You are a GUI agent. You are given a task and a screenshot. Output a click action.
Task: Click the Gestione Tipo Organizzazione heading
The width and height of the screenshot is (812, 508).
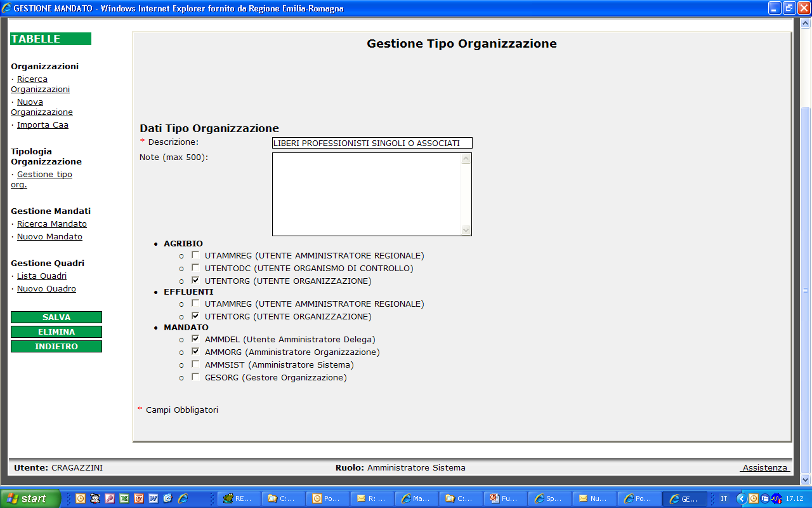pos(462,44)
